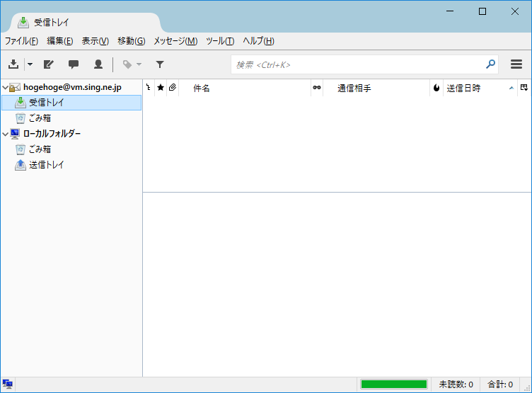
Task: Select the 受信トレイ tab
Action: 86,23
